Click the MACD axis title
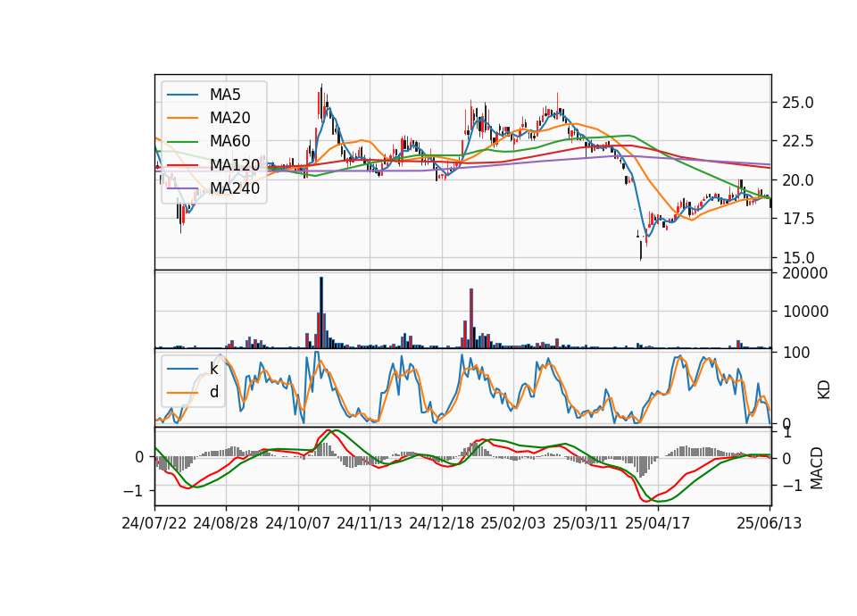This screenshot has width=857, height=616. pos(817,468)
